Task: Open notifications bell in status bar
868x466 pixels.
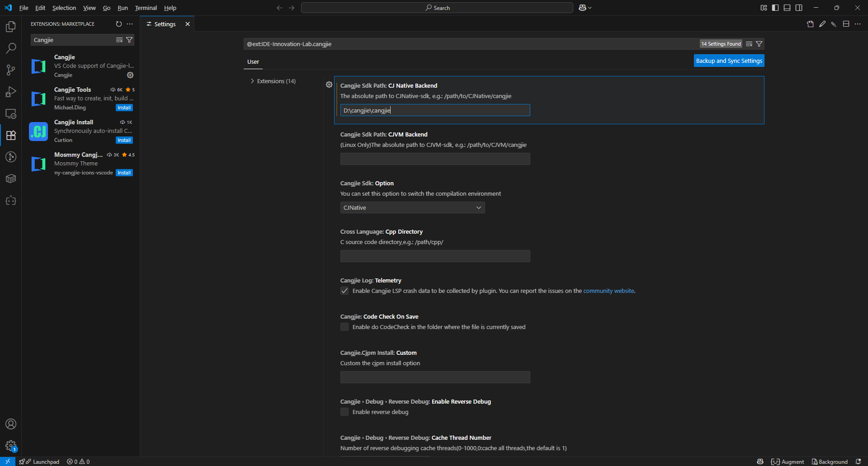Action: 858,461
